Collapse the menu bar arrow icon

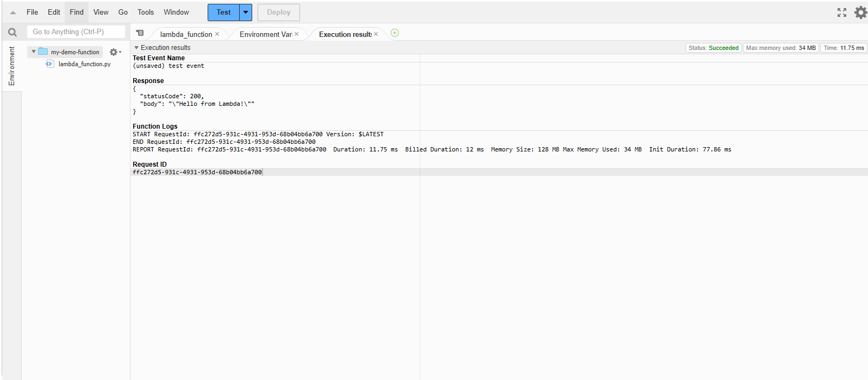pos(13,12)
